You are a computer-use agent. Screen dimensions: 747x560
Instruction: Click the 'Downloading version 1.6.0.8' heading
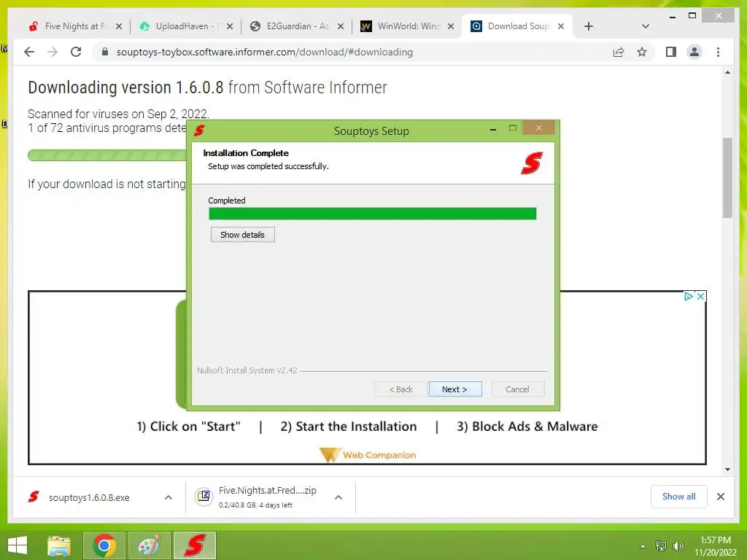[x=125, y=87]
